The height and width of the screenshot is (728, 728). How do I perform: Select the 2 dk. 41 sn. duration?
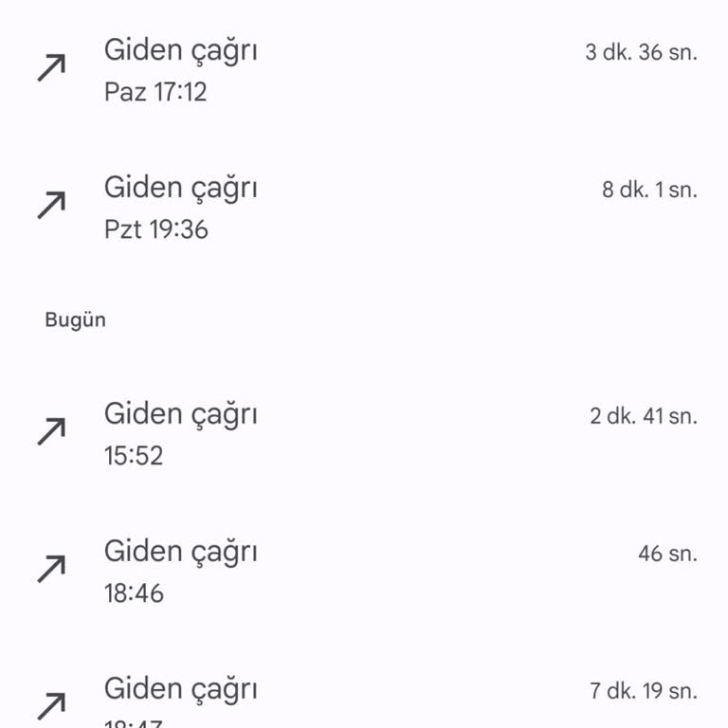(x=644, y=416)
